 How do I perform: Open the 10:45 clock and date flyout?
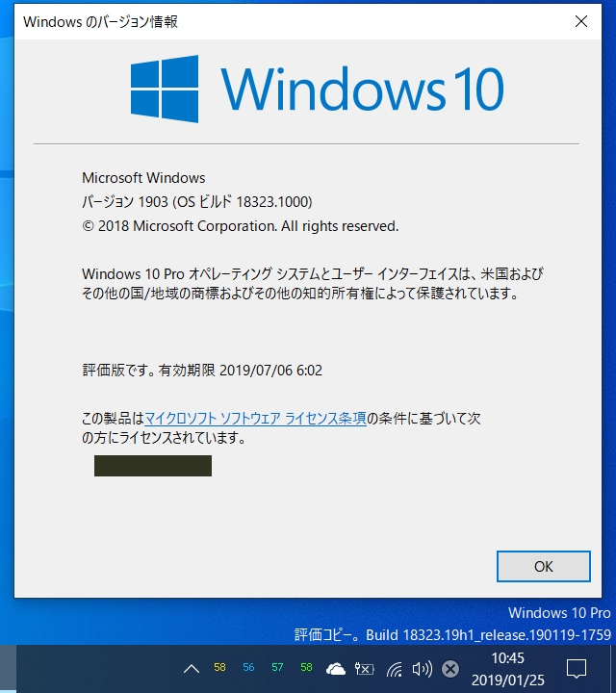coord(508,669)
